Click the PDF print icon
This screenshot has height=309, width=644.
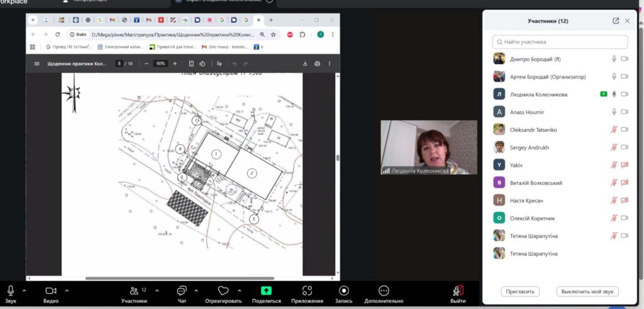pos(317,64)
